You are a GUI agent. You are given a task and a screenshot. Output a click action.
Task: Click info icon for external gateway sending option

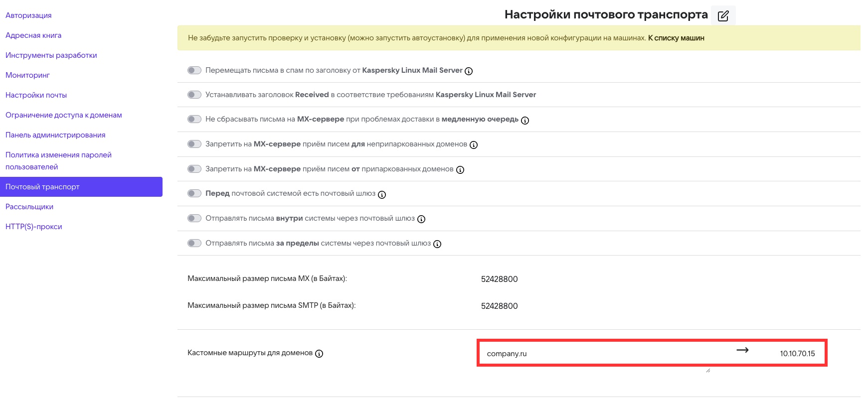[x=437, y=244]
